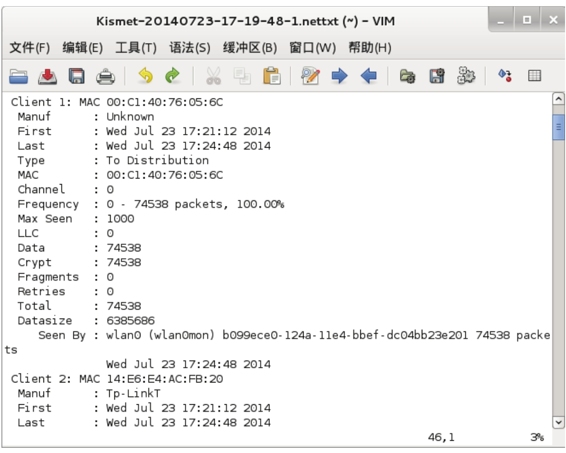The image size is (566, 453).
Task: Click the scrollbar down arrow
Action: pyautogui.click(x=558, y=422)
